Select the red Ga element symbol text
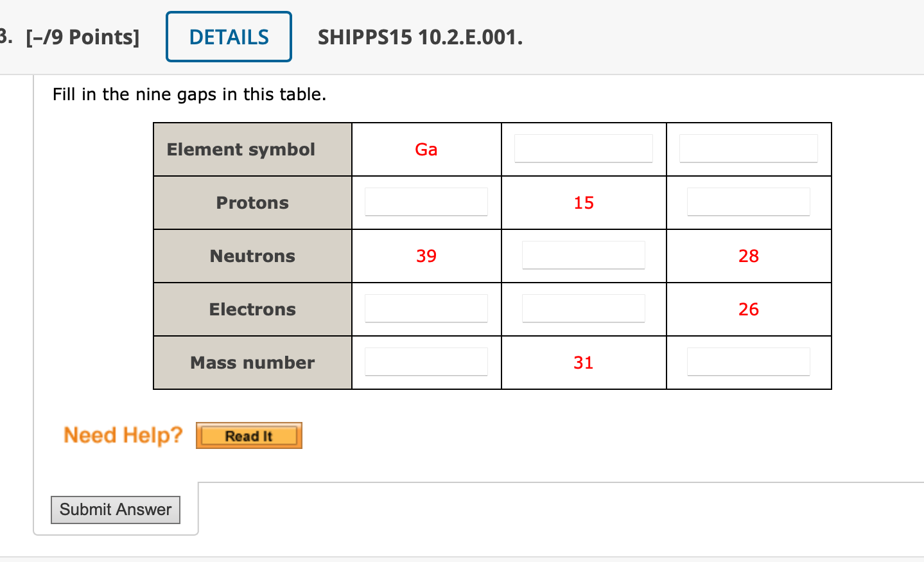Image resolution: width=924 pixels, height=562 pixels. (426, 149)
